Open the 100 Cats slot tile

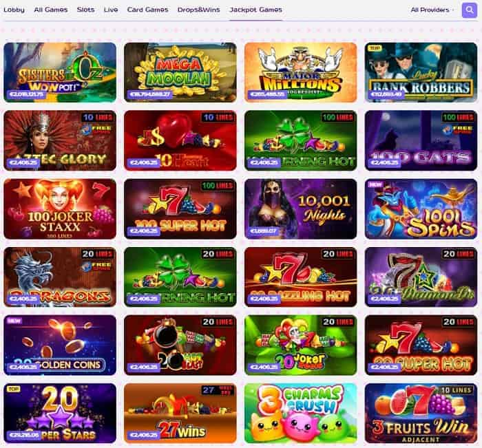421,140
